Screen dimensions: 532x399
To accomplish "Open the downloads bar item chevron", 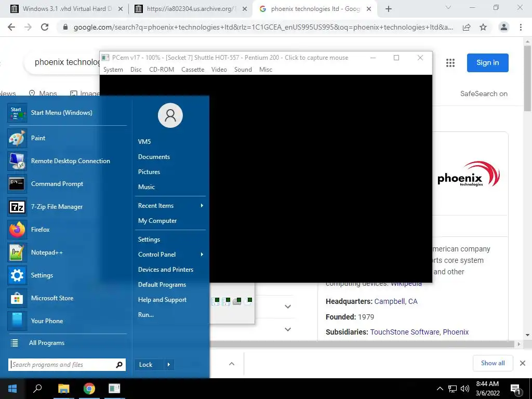I will coord(232,364).
